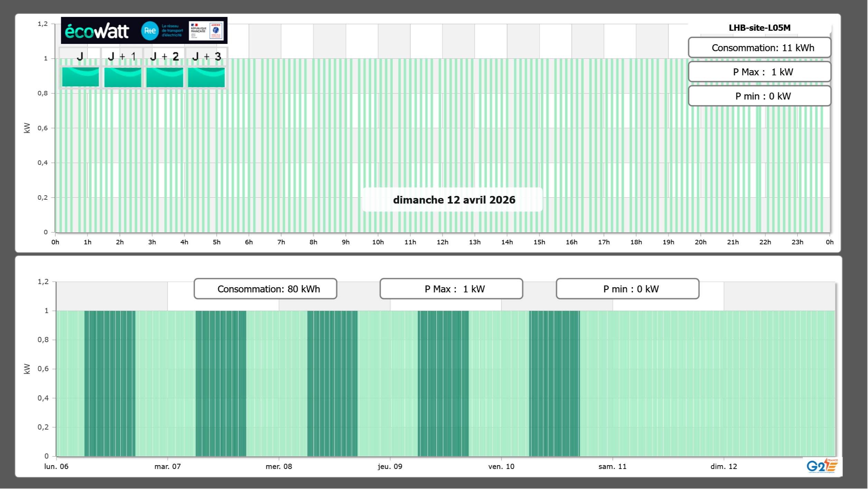Screen dimensions: 868x489
Task: Click the weekly Consommation: 80 kWh box
Action: (x=265, y=289)
